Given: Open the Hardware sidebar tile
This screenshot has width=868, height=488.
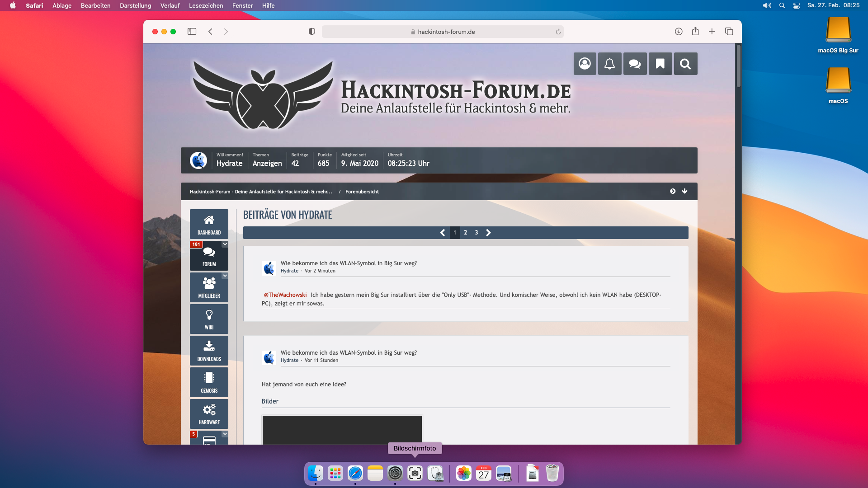Looking at the screenshot, I should point(209,414).
